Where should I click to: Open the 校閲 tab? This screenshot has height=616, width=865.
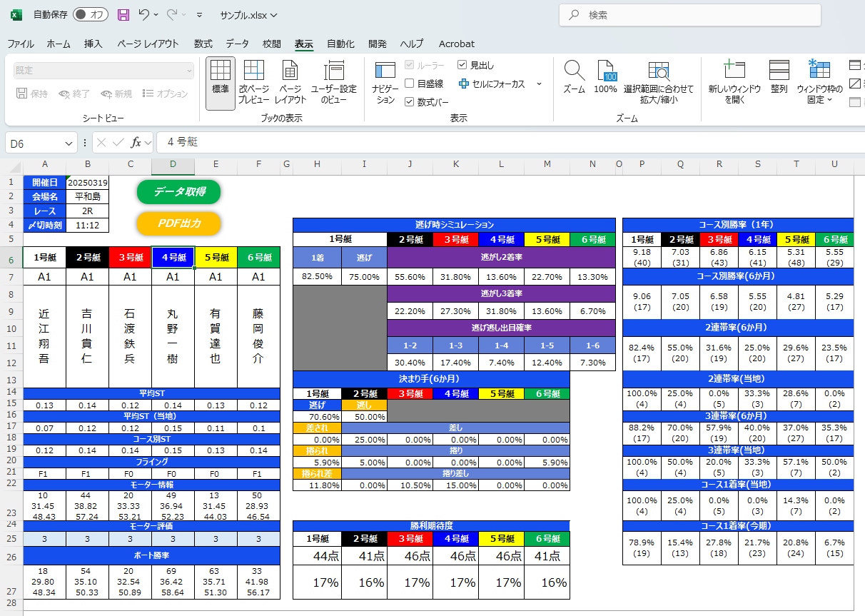pyautogui.click(x=272, y=44)
